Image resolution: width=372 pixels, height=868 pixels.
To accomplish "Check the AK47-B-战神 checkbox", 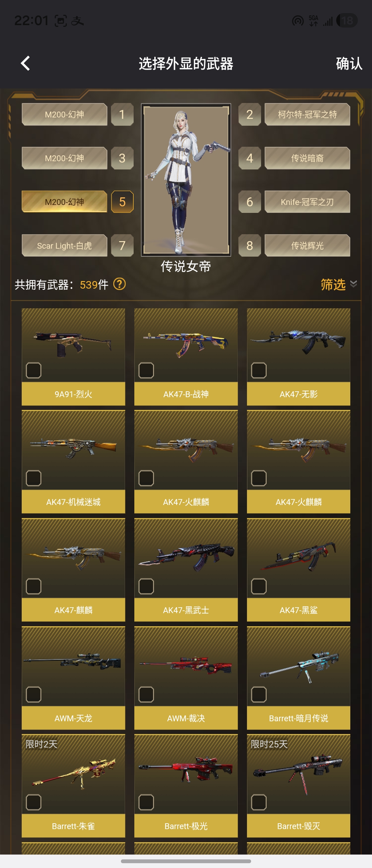I will [146, 371].
